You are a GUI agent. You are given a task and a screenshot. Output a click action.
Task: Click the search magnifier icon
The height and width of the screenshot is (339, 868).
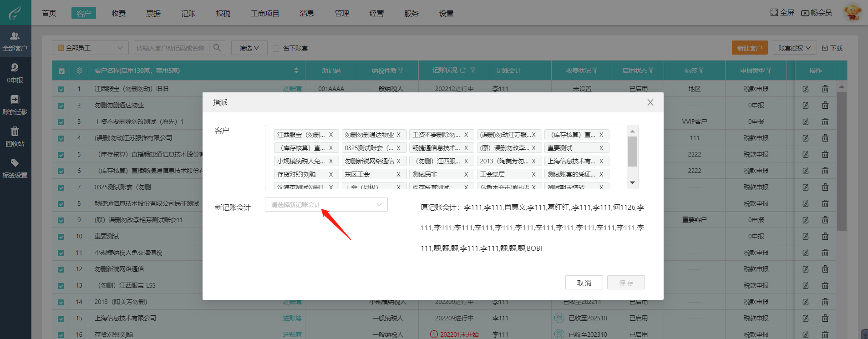(x=217, y=48)
